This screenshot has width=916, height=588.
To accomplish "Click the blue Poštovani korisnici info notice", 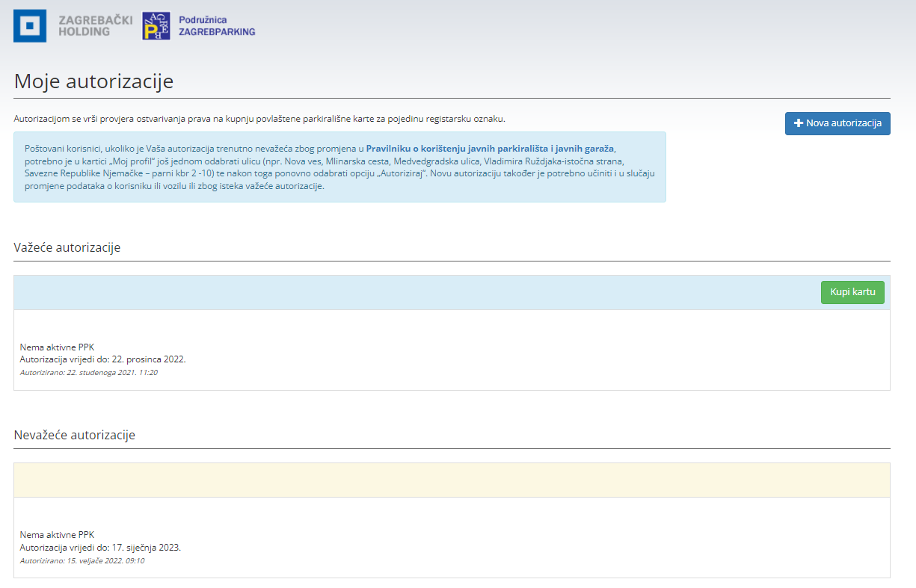I will point(339,167).
